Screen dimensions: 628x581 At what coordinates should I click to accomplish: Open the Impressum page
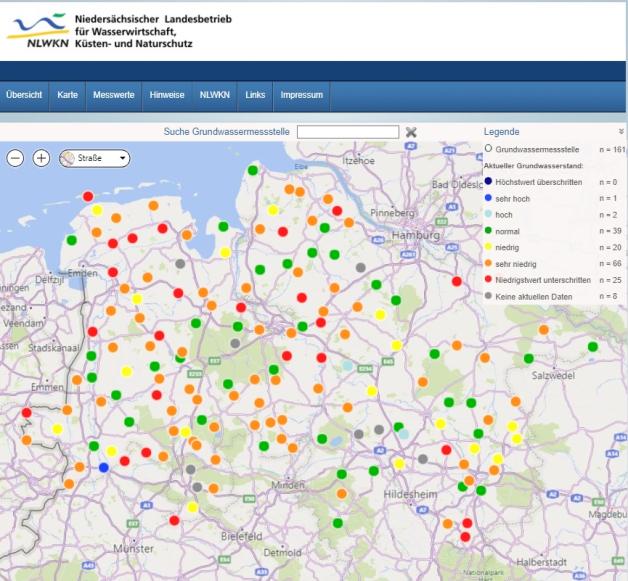(302, 95)
